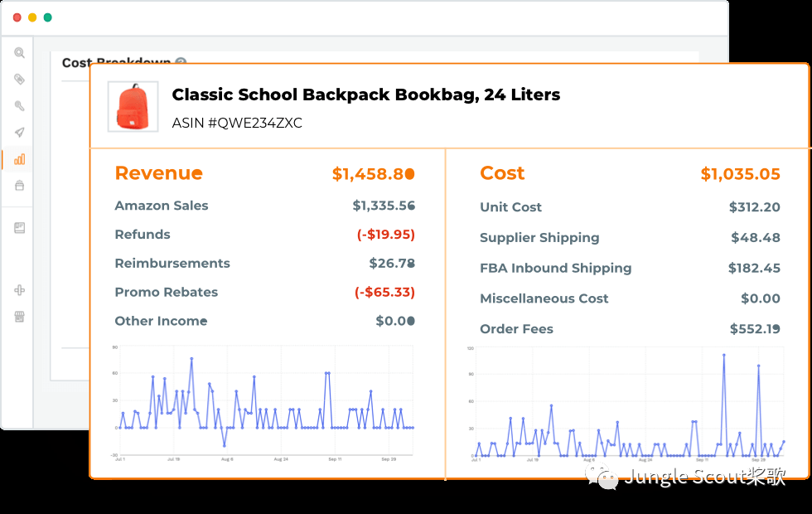812x514 pixels.
Task: Click the help icon beside Cost Breakdown
Action: point(181,62)
